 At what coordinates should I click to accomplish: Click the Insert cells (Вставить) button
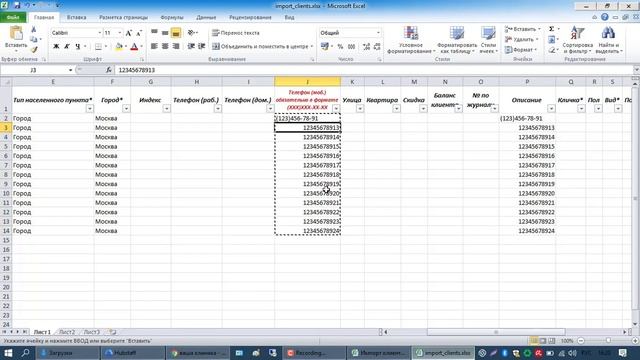click(522, 29)
